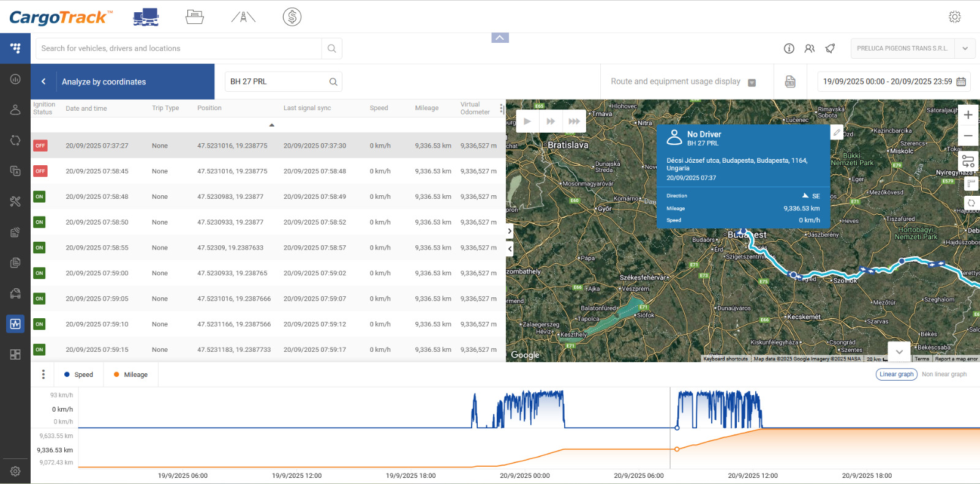Toggle the Speed series in graph

78,374
